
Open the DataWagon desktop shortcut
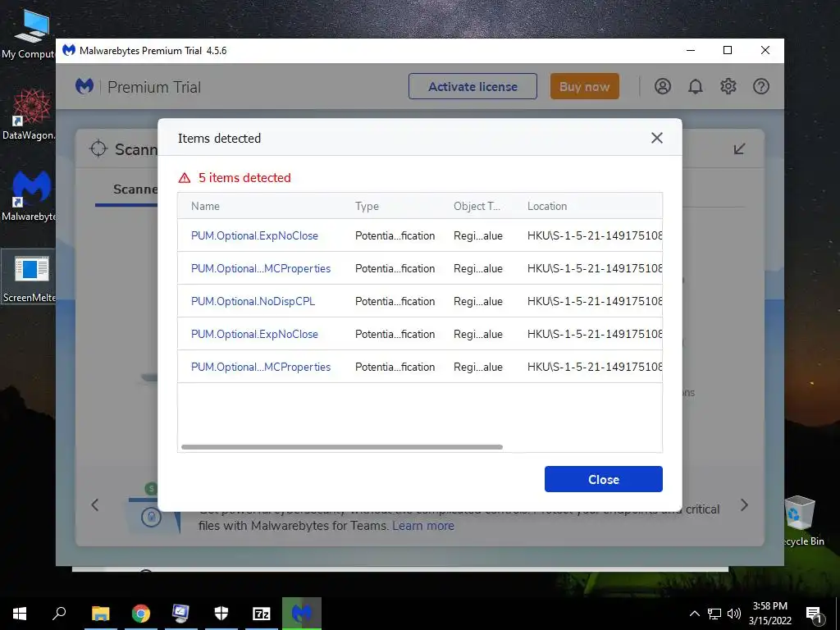pyautogui.click(x=30, y=115)
